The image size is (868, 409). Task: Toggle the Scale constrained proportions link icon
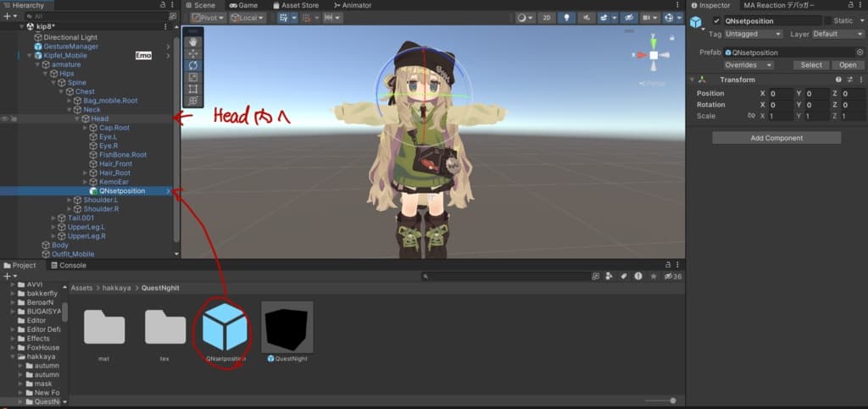751,116
